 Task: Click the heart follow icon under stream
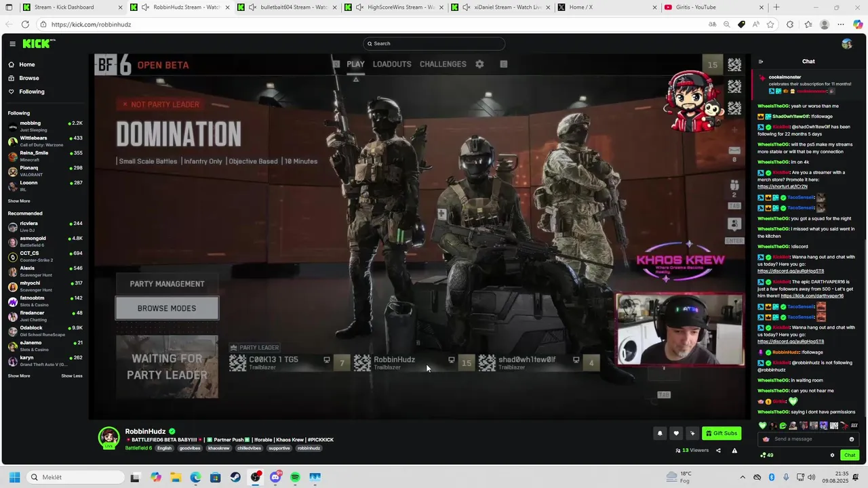point(675,433)
